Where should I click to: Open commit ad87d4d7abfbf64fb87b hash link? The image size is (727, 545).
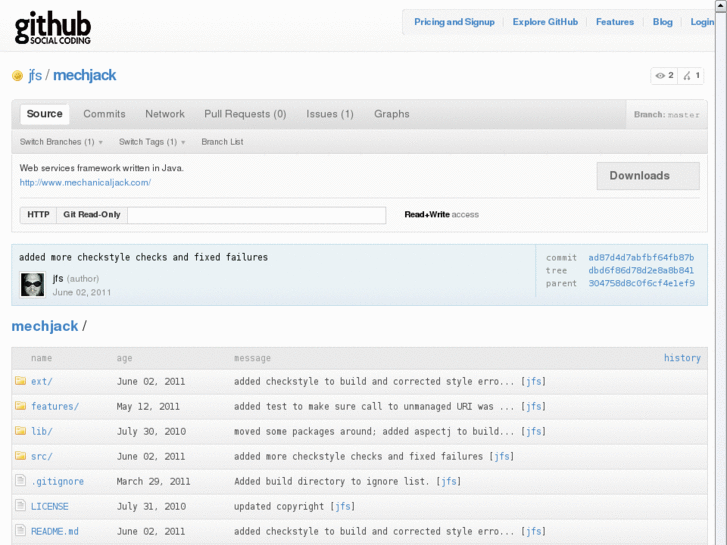pos(641,257)
